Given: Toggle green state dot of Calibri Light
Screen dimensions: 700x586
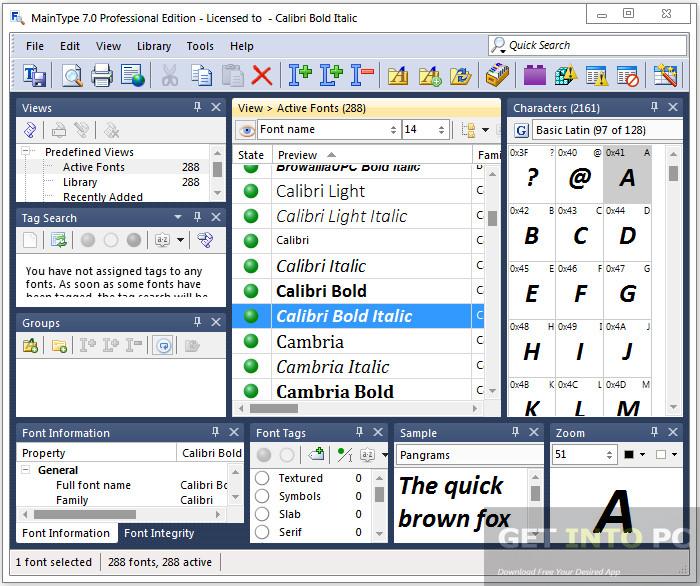Looking at the screenshot, I should click(251, 191).
